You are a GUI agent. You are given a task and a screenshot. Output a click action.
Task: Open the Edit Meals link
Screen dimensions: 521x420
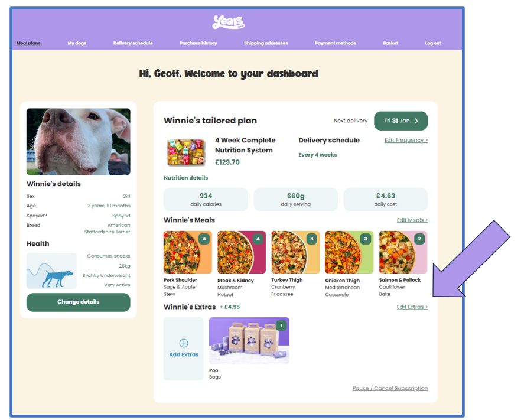click(412, 220)
